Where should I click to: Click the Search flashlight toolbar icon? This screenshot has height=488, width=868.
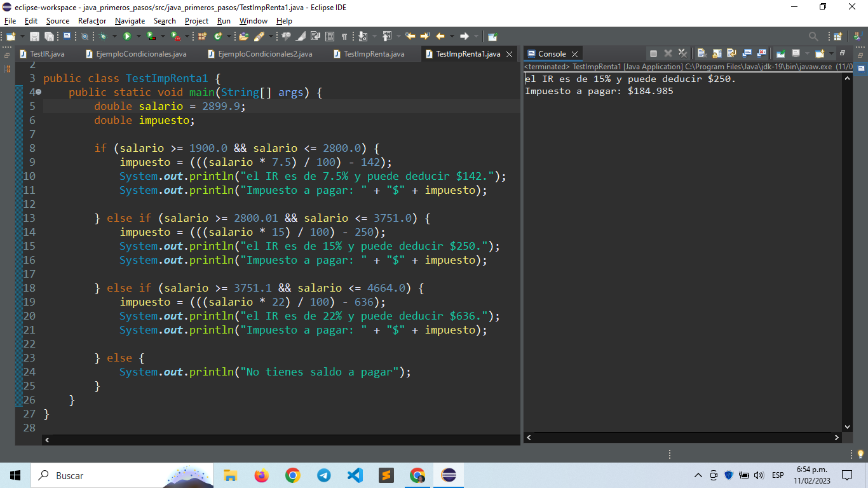(x=259, y=36)
